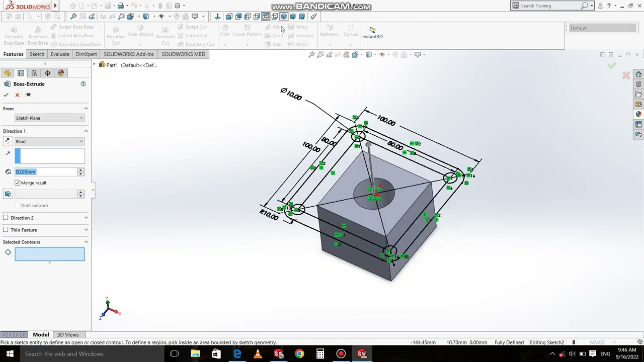
Task: Collapse the From section
Action: (x=86, y=109)
